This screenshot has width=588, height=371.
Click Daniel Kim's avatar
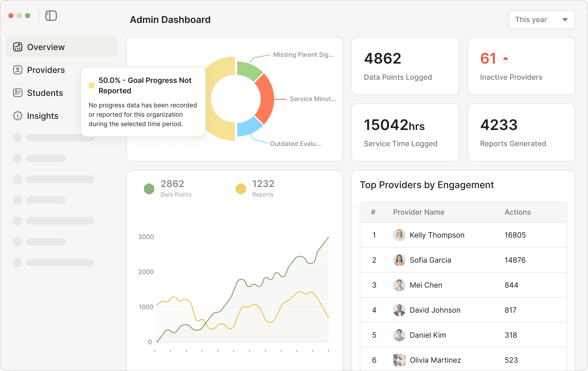click(399, 335)
